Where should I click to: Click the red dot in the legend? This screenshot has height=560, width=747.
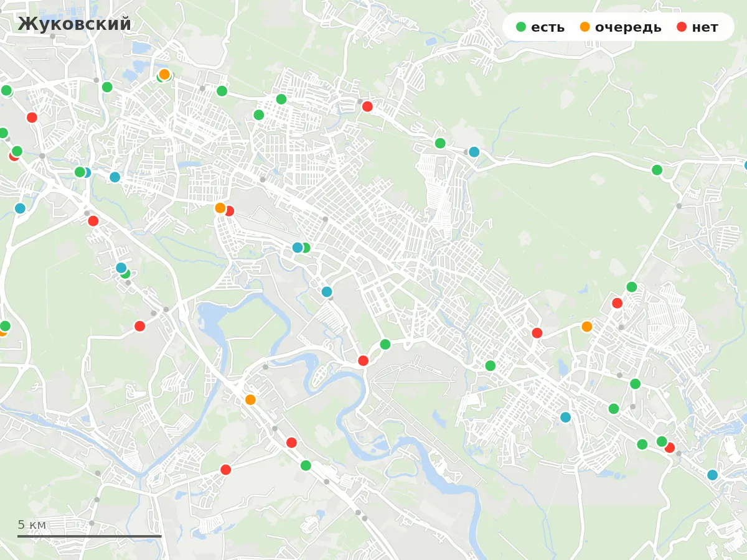click(x=681, y=27)
